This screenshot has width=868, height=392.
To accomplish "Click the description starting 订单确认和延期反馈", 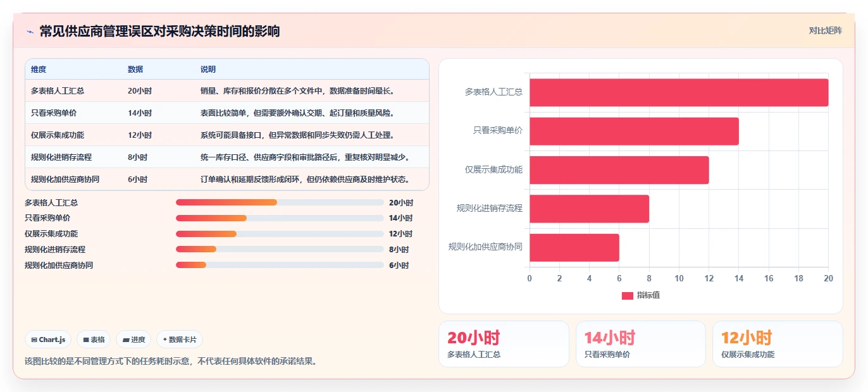I will [305, 180].
